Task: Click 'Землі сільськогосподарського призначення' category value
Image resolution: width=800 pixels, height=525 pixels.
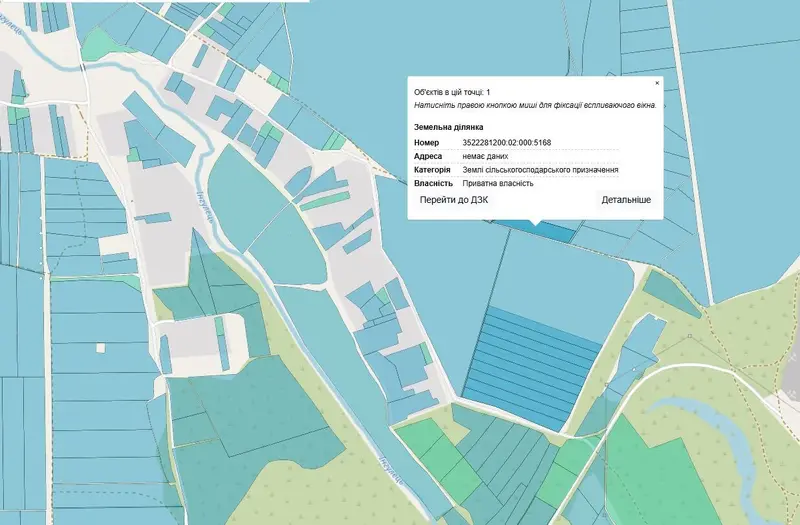Action: [x=540, y=169]
